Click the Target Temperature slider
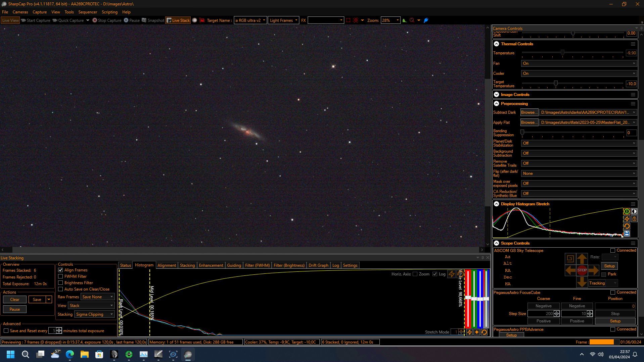 [572, 84]
